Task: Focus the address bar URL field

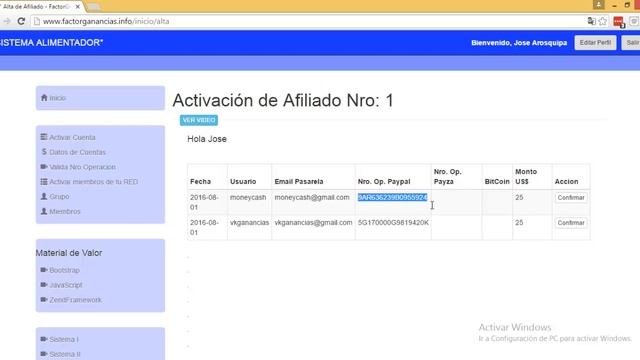Action: tap(310, 21)
